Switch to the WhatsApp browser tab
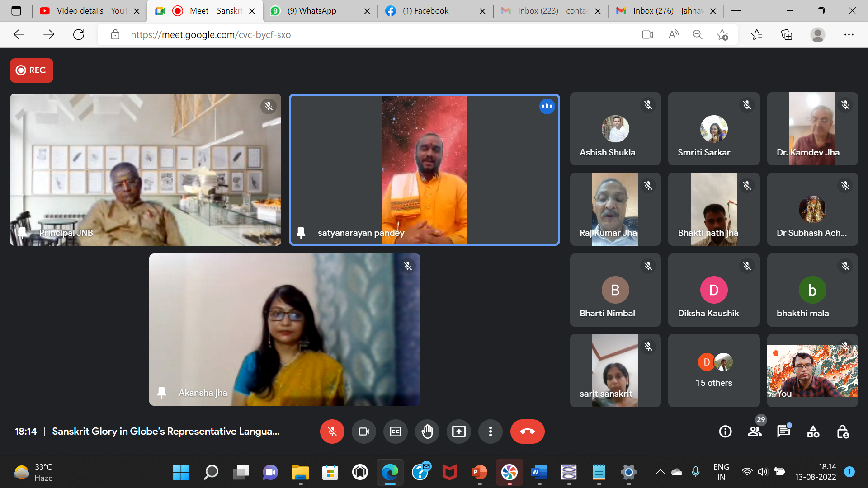The width and height of the screenshot is (868, 488). pos(312,11)
